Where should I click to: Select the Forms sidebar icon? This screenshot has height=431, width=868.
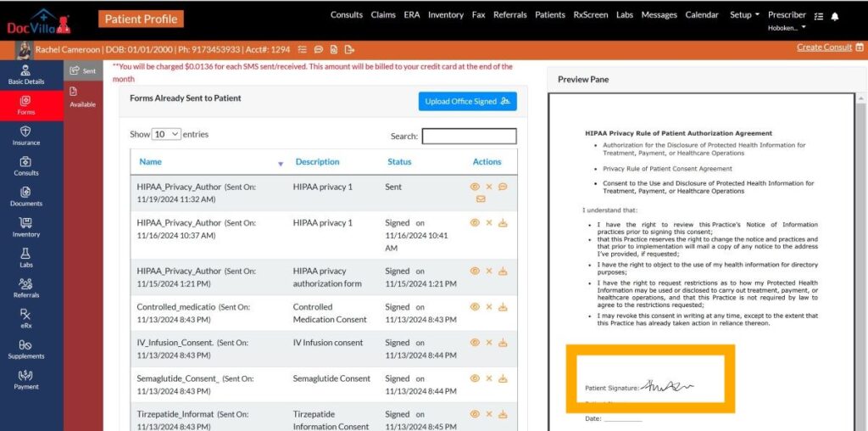26,105
